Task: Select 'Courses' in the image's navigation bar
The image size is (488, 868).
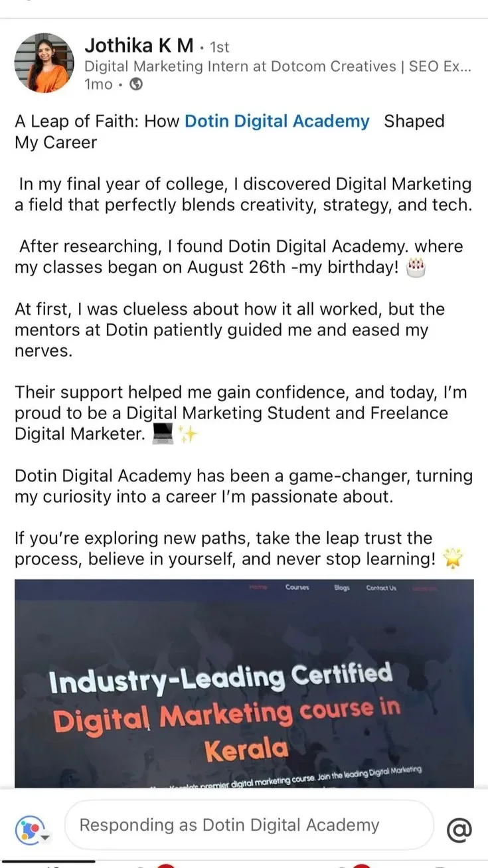Action: pyautogui.click(x=297, y=588)
